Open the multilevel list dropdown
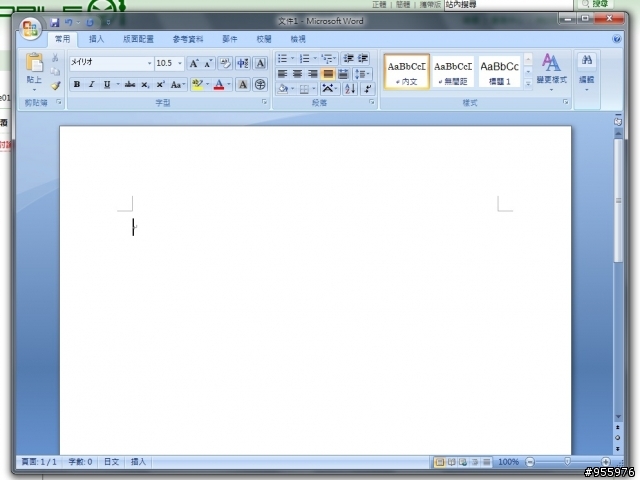This screenshot has width=640, height=480. [335, 58]
